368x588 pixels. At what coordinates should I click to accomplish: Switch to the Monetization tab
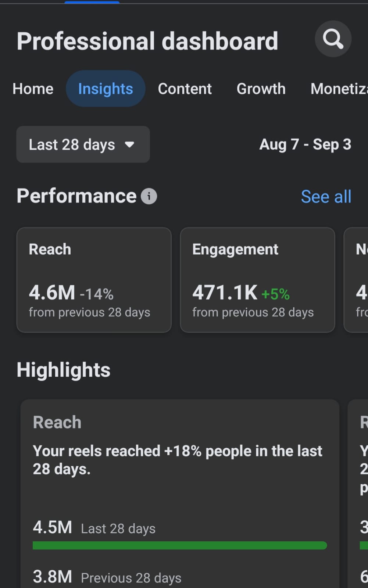(339, 89)
